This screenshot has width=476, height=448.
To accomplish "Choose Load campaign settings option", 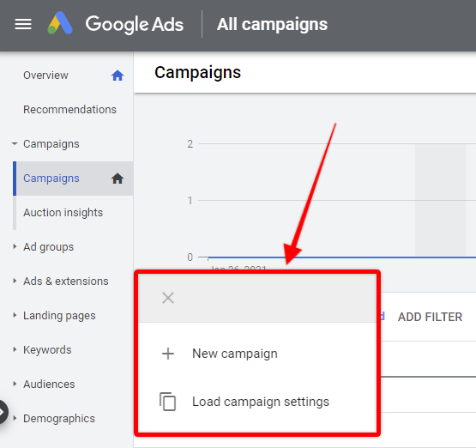I will (x=261, y=402).
